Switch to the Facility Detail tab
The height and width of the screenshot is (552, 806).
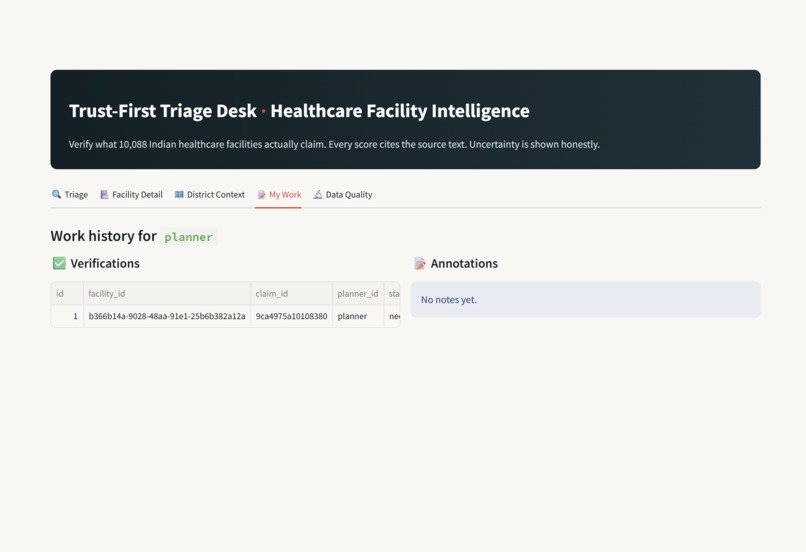[131, 195]
